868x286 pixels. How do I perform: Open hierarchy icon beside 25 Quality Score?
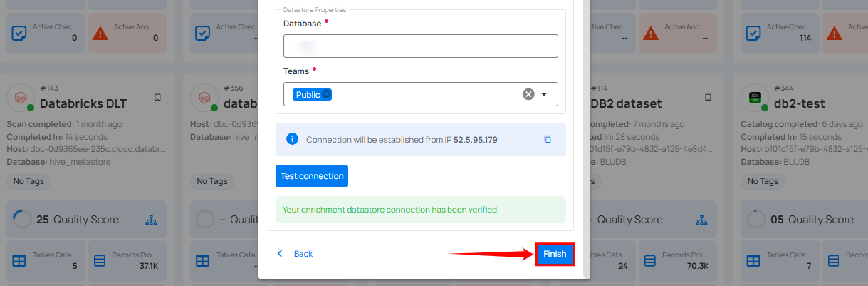click(x=151, y=220)
